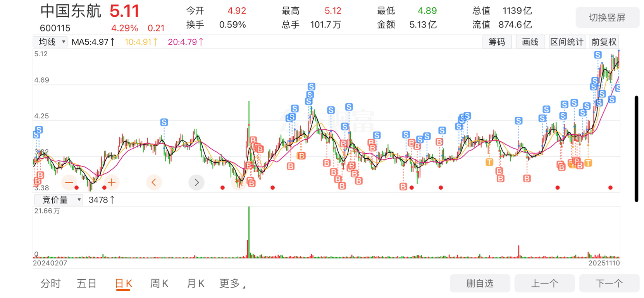The image size is (644, 298).
Task: Toggle 前复权 price adjustment
Action: pyautogui.click(x=604, y=42)
